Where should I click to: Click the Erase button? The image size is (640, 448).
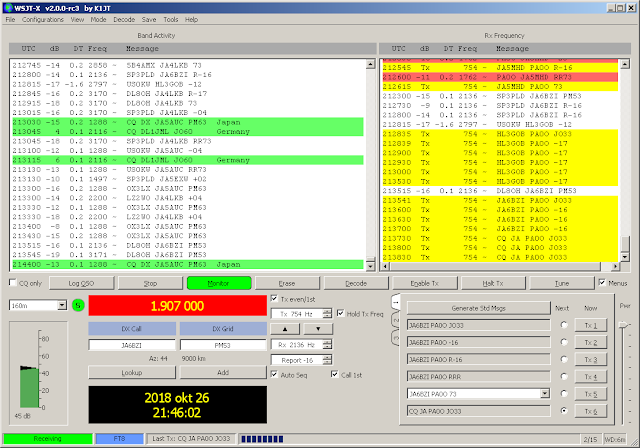287,283
